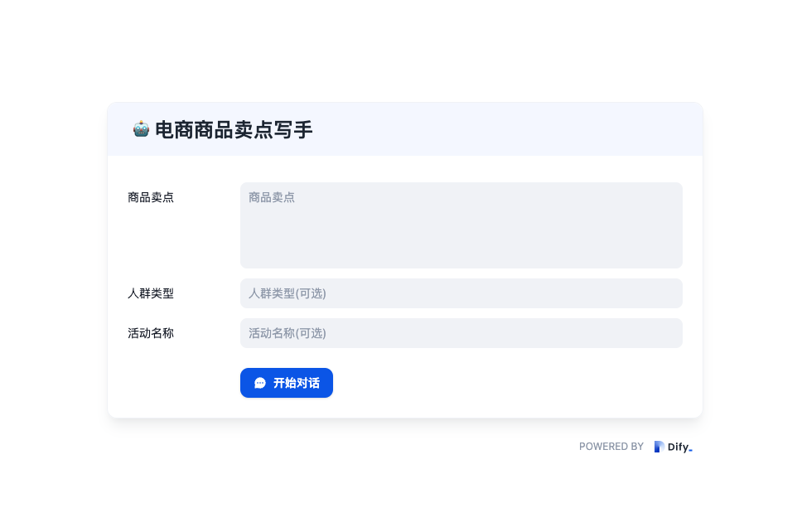Click the 人群类型 field label
802x532 pixels.
pos(151,293)
